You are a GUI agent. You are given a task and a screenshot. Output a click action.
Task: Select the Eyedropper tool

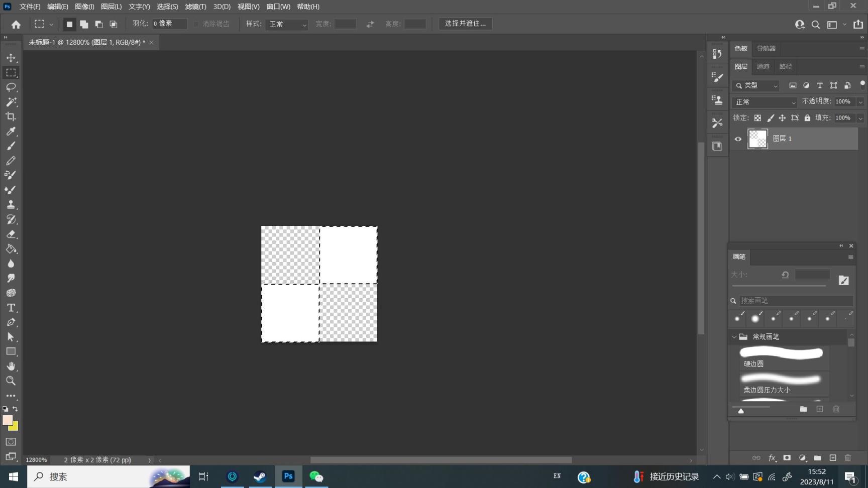[x=11, y=131]
